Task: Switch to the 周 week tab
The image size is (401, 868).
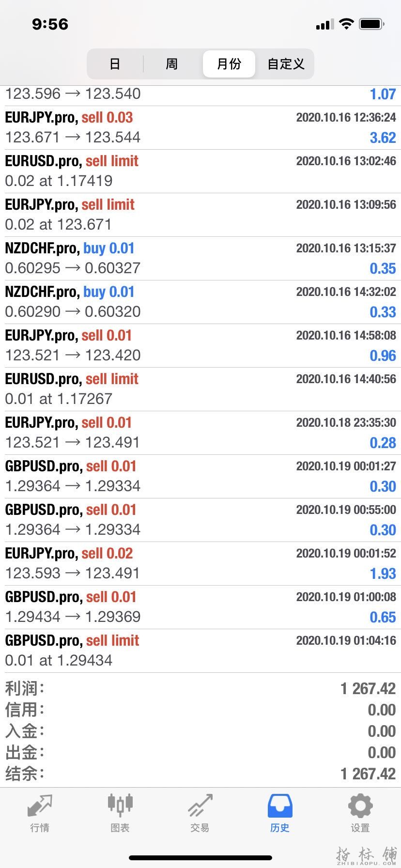Action: [x=171, y=64]
